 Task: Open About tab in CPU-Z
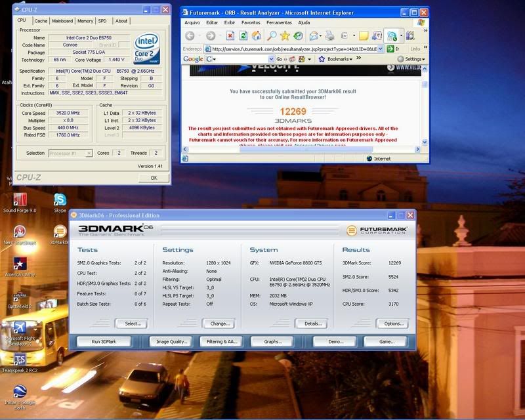coord(121,21)
